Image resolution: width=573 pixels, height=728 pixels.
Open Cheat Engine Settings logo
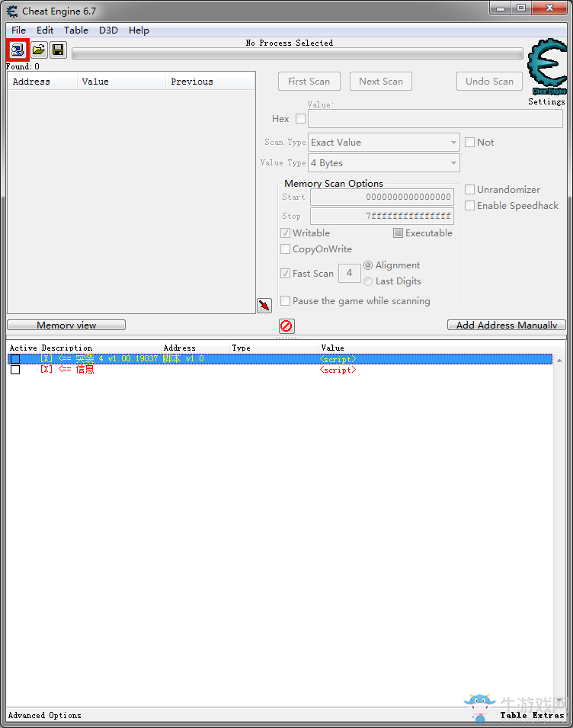[547, 67]
